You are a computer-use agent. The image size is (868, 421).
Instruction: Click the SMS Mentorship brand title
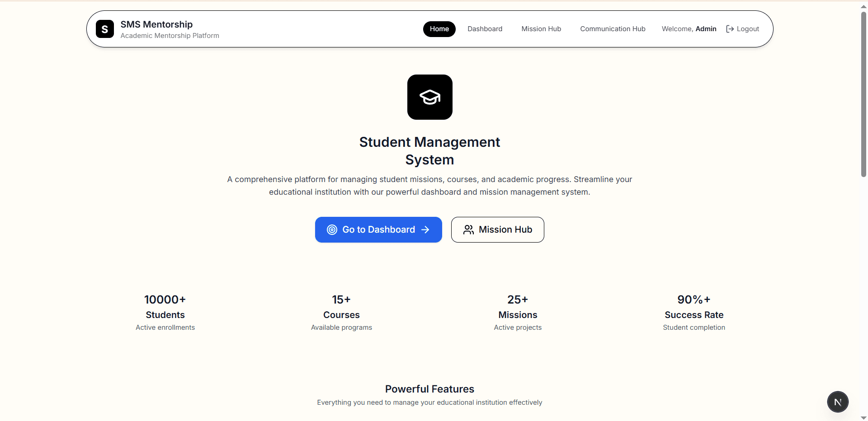(156, 24)
